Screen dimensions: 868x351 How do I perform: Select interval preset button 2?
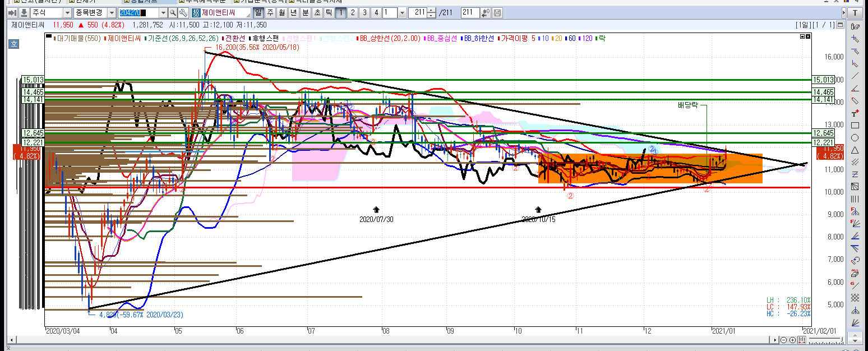tap(353, 12)
